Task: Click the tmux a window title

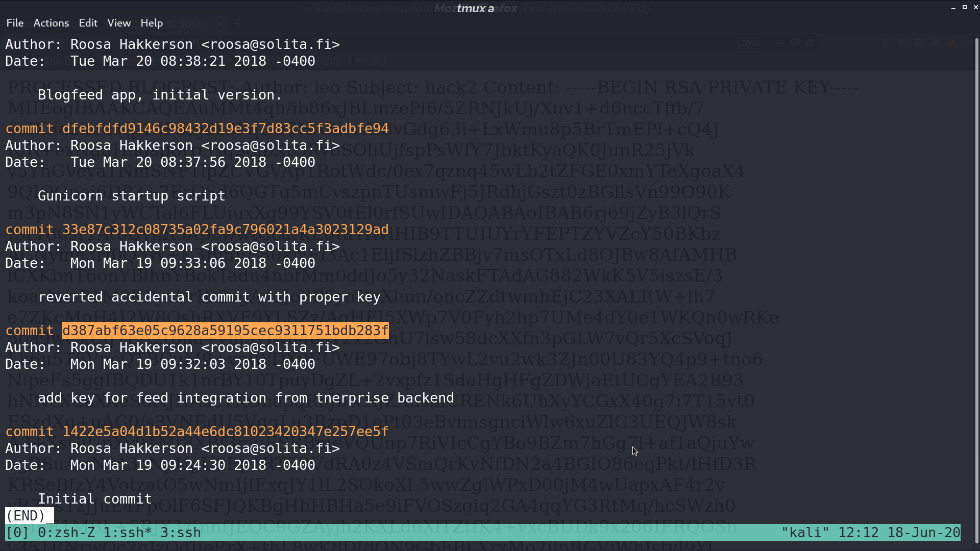Action: coord(475,8)
